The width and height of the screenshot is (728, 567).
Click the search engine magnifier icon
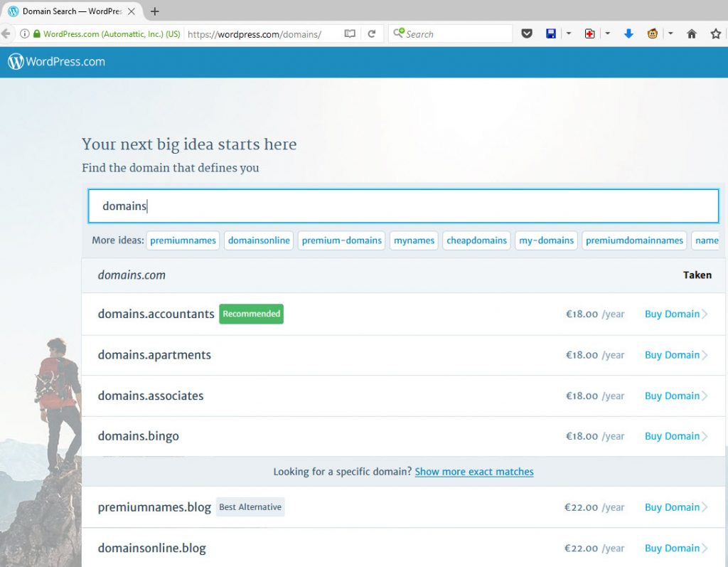click(398, 33)
